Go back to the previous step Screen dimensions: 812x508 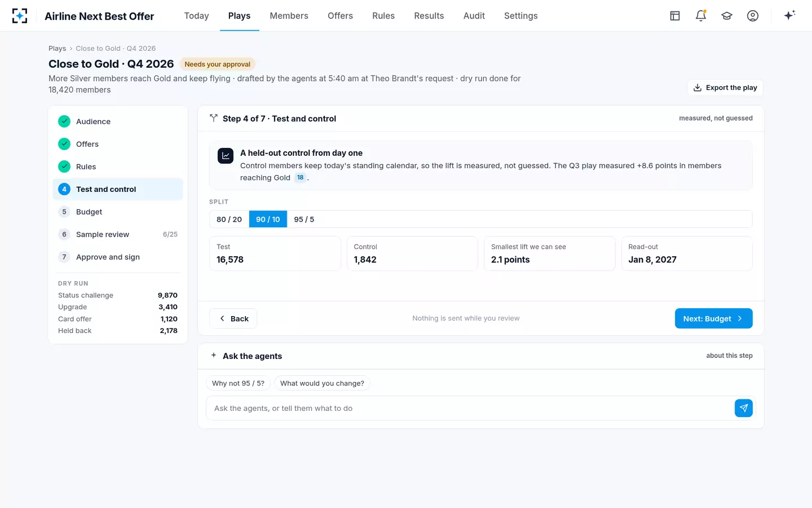(233, 318)
